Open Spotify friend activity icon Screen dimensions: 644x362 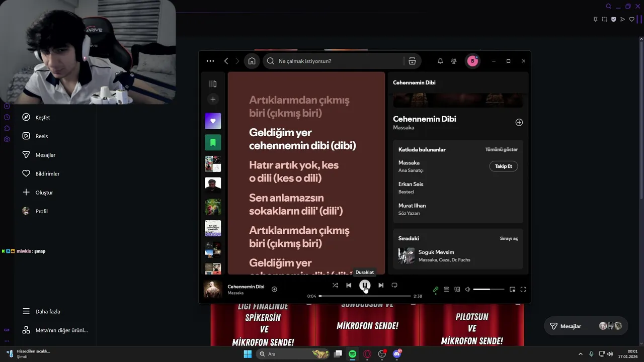coord(454,61)
